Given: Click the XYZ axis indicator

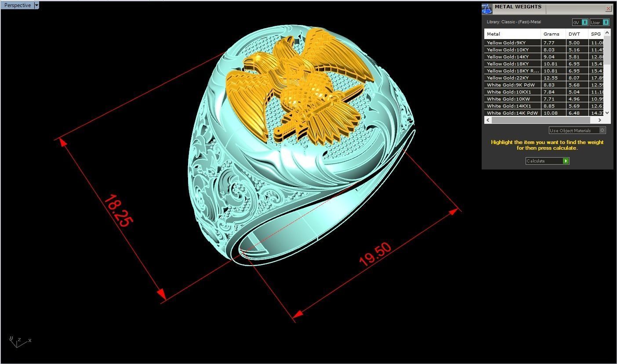Looking at the screenshot, I should point(19,342).
